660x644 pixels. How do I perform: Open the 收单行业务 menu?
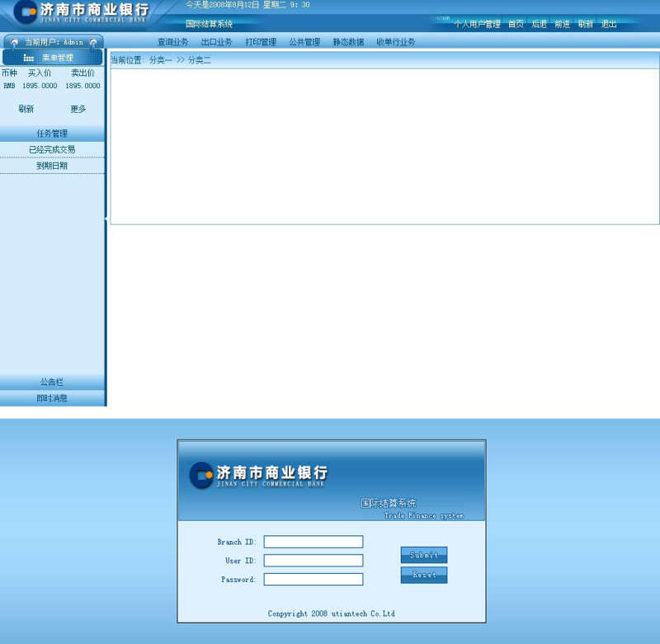[x=396, y=41]
